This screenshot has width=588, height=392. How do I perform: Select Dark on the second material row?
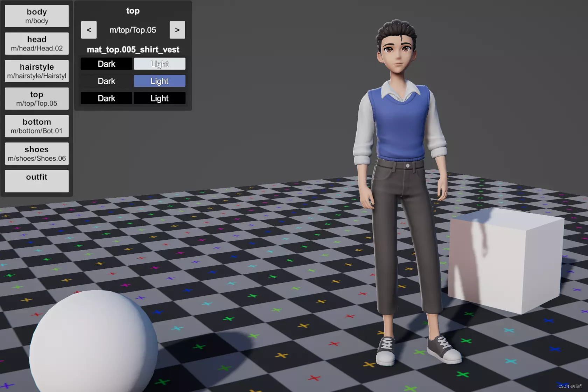coord(106,81)
